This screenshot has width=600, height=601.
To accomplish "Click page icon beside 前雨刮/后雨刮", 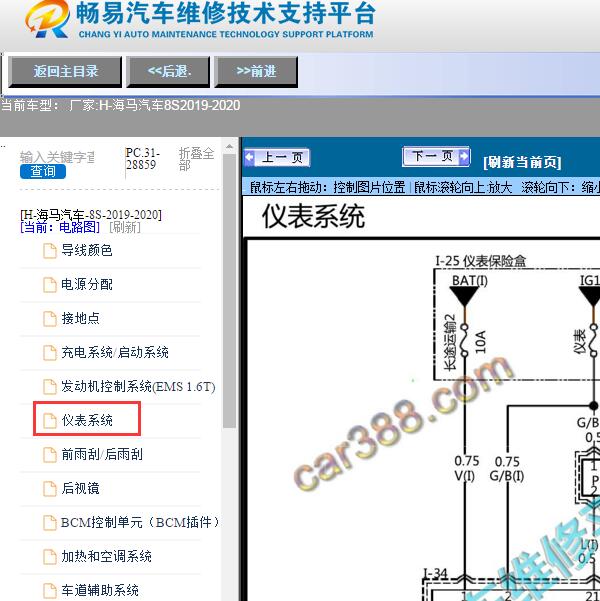I will pyautogui.click(x=49, y=455).
